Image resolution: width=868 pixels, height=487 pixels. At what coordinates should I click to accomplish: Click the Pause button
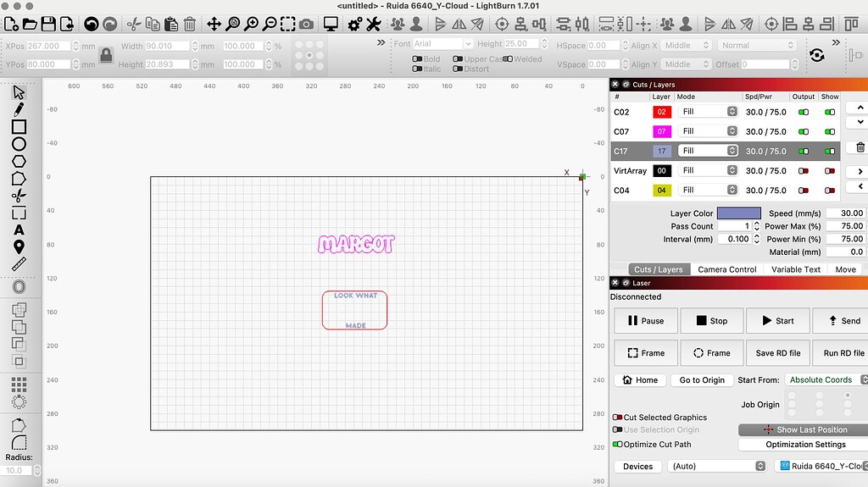645,321
